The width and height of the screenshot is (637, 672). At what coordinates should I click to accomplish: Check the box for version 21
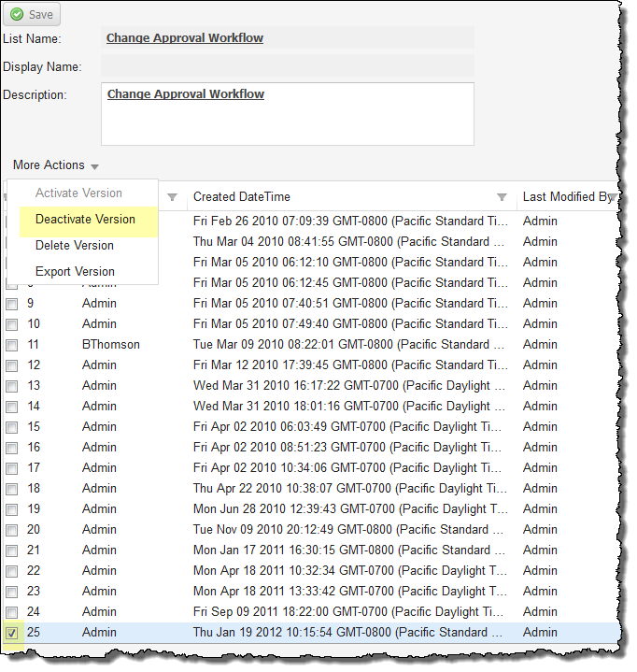[x=11, y=550]
